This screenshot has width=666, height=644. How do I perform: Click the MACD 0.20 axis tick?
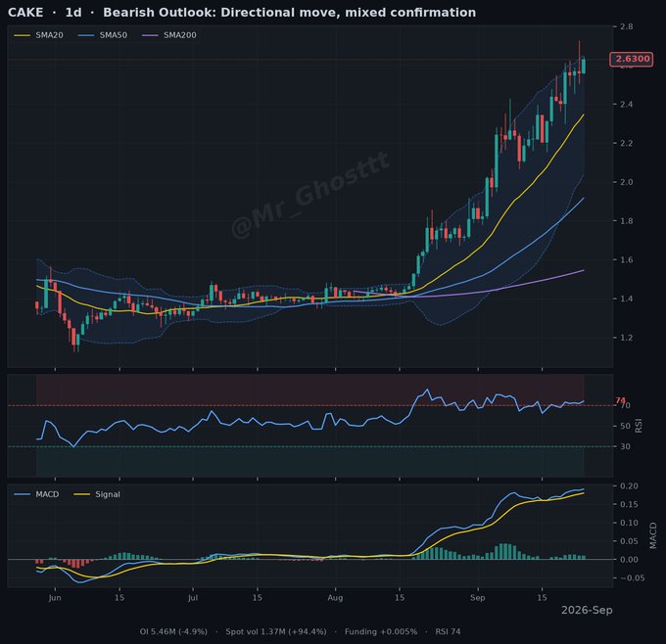[x=629, y=486]
